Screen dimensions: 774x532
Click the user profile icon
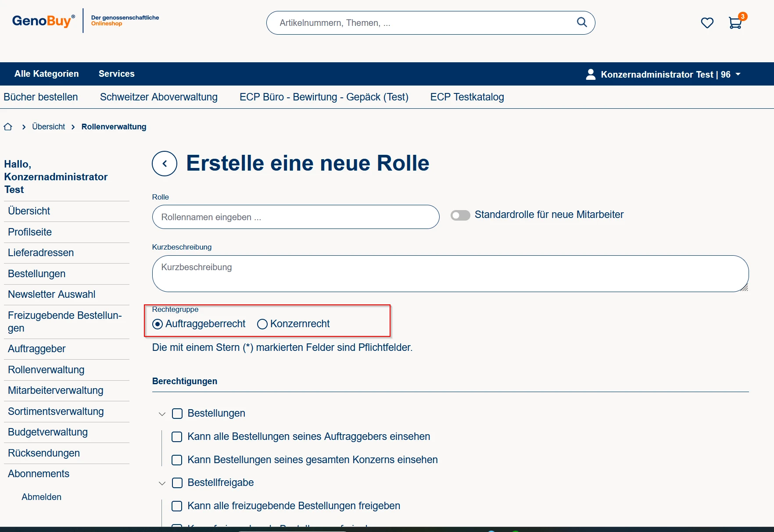[x=591, y=74]
